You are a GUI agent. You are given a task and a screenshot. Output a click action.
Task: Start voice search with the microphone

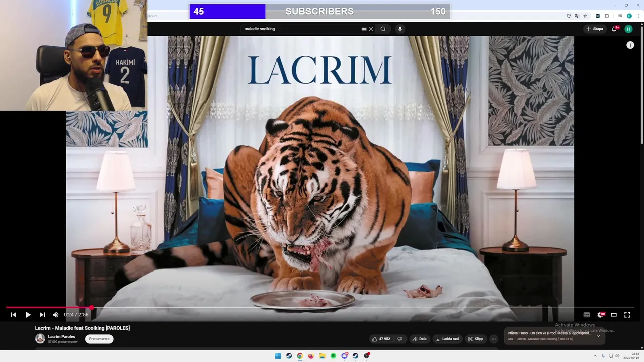pos(400,29)
